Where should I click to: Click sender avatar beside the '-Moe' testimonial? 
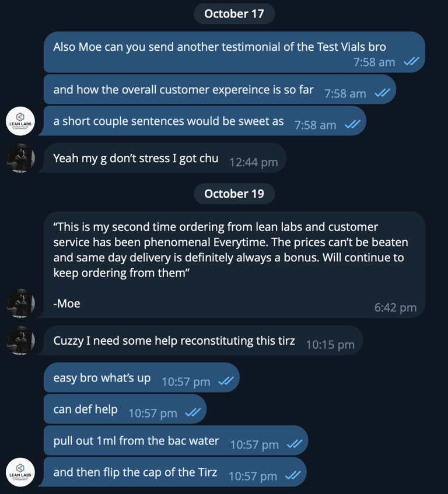[x=20, y=303]
